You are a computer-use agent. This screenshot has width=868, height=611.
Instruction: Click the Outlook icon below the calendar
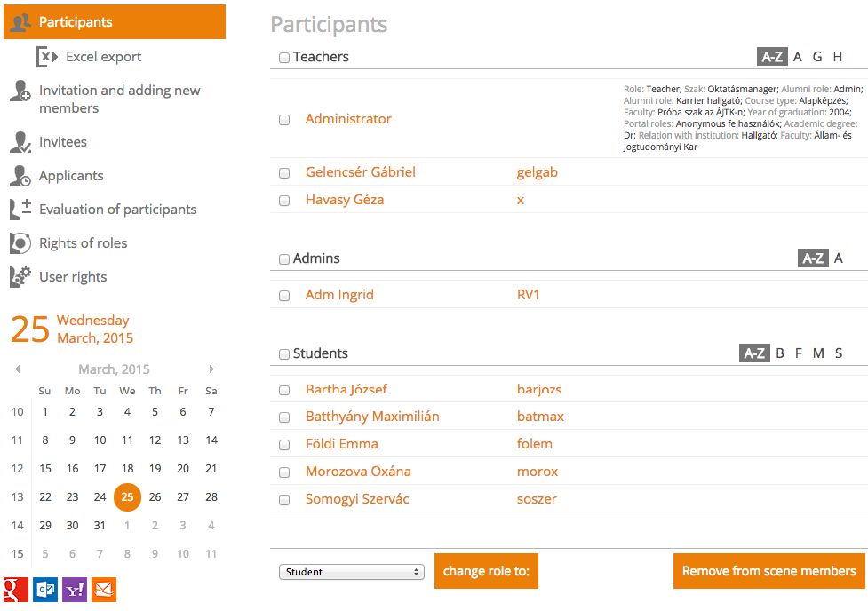[44, 590]
